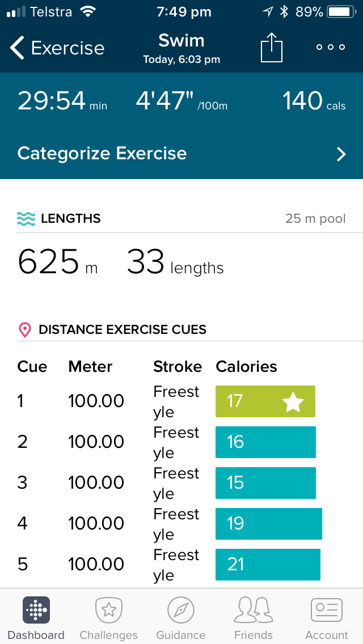Go back to Exercise list

(57, 48)
